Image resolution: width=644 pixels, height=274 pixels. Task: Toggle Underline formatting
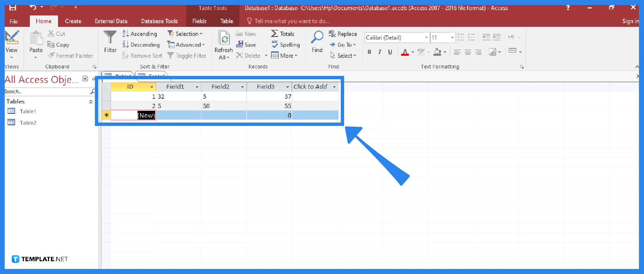pyautogui.click(x=390, y=52)
